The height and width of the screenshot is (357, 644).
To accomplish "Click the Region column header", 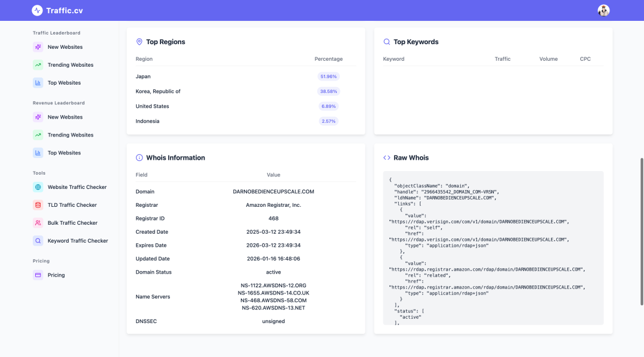I will click(144, 59).
